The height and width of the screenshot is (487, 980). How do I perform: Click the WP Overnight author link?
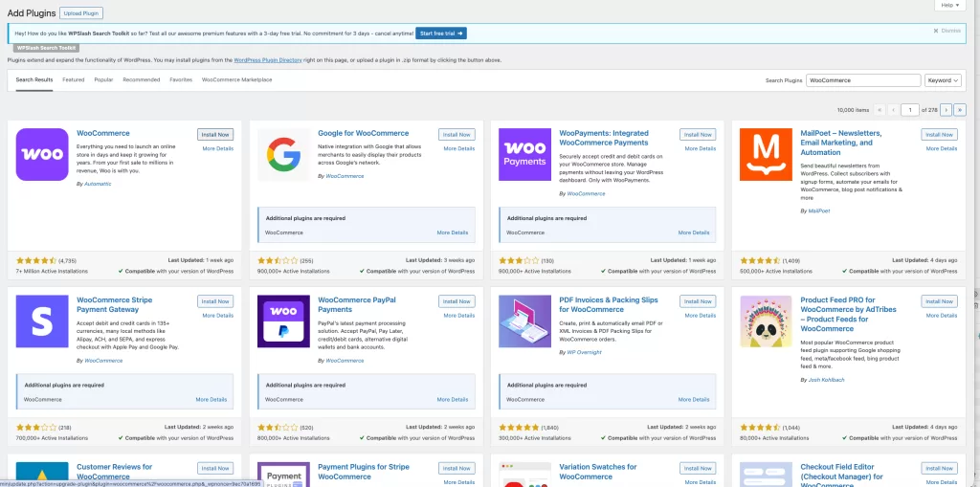583,353
